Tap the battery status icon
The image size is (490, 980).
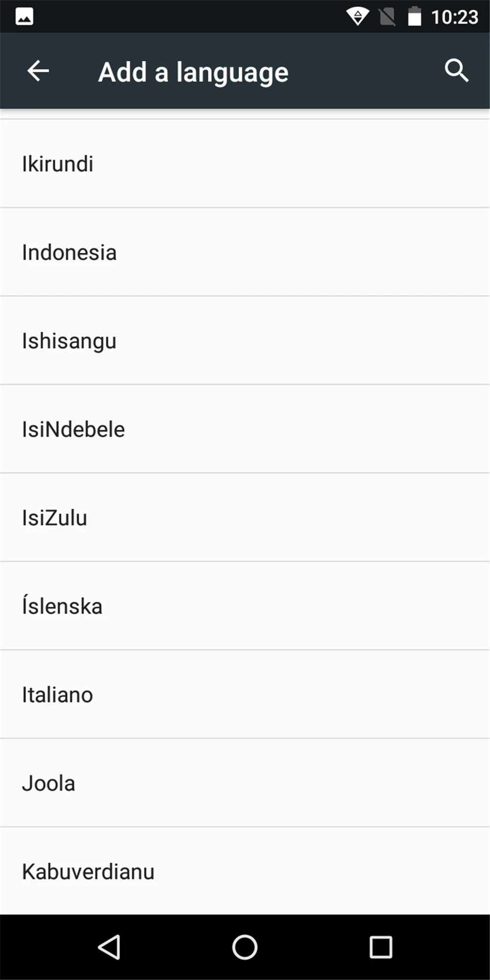[415, 17]
